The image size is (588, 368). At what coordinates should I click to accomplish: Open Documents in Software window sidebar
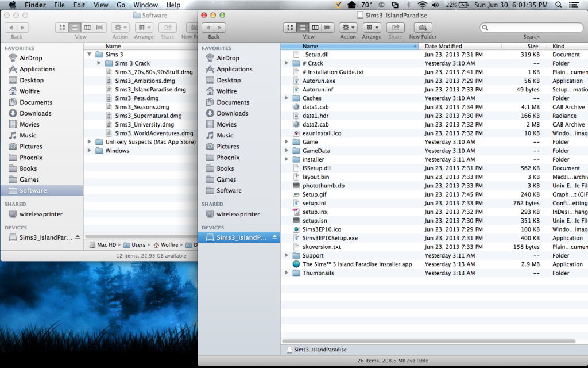point(36,102)
